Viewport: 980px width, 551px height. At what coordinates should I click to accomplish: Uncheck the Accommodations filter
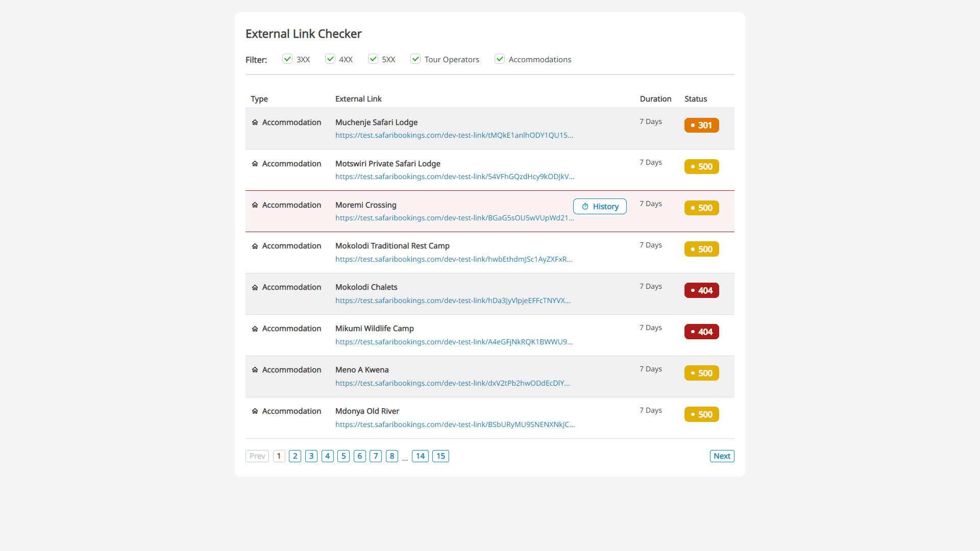499,59
